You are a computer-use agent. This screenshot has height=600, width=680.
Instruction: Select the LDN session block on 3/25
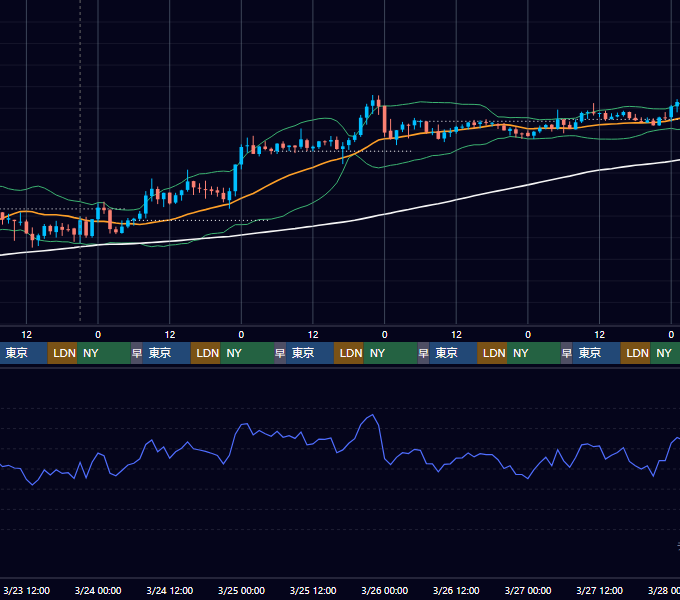(x=349, y=353)
